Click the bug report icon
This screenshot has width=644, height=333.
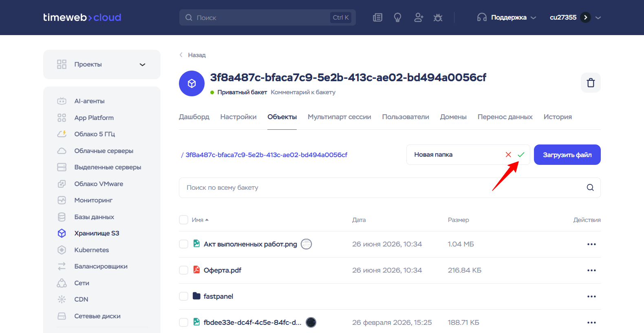438,18
